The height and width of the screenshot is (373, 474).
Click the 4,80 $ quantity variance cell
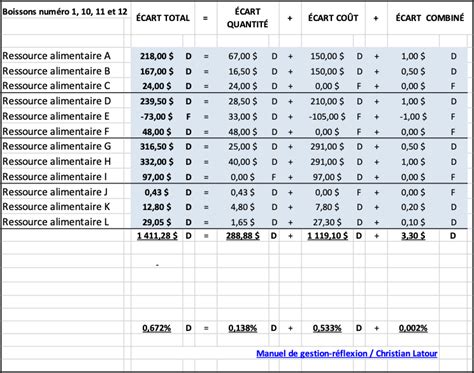(x=243, y=207)
